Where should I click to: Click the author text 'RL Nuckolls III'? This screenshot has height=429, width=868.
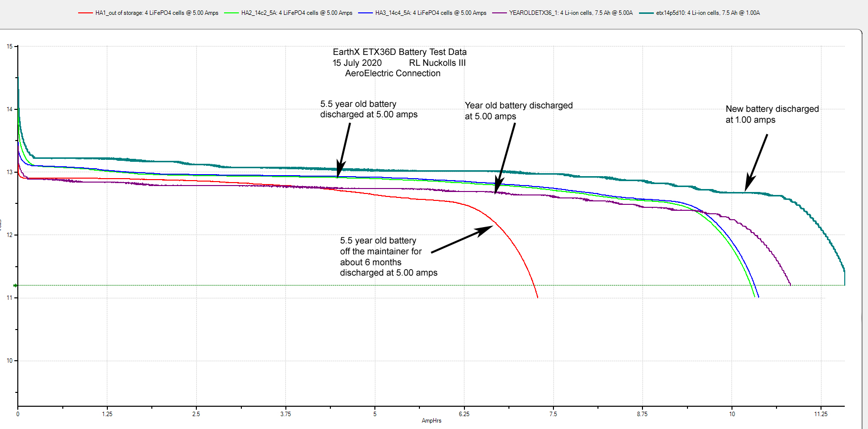pos(437,63)
